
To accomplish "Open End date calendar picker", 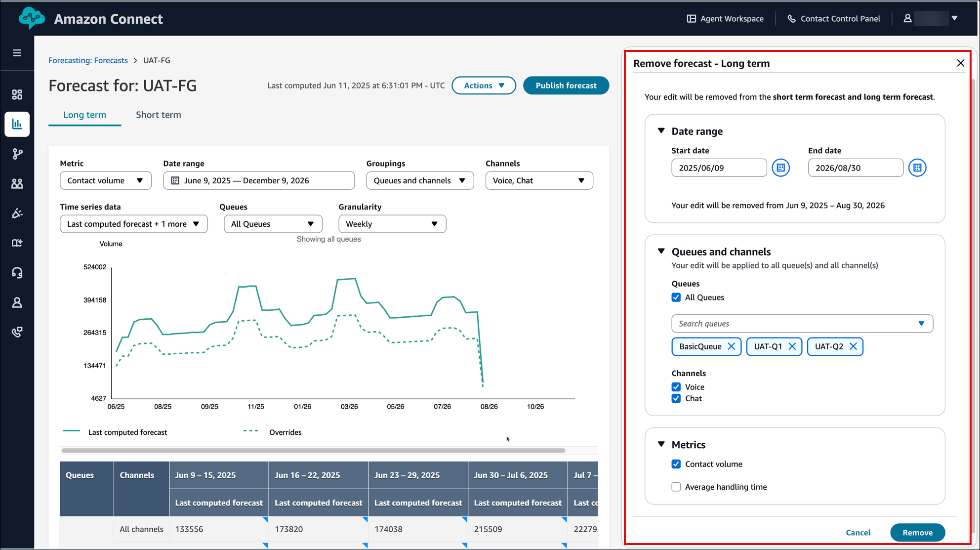I will pos(917,168).
